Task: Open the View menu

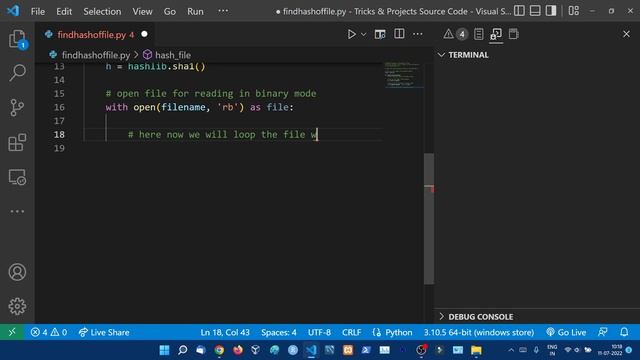Action: pyautogui.click(x=142, y=11)
